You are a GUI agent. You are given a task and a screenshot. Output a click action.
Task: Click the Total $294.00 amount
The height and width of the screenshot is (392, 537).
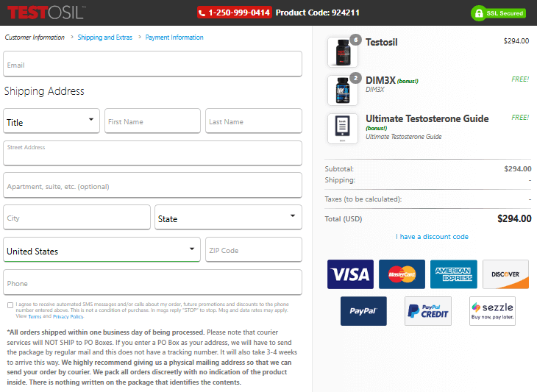coord(514,218)
